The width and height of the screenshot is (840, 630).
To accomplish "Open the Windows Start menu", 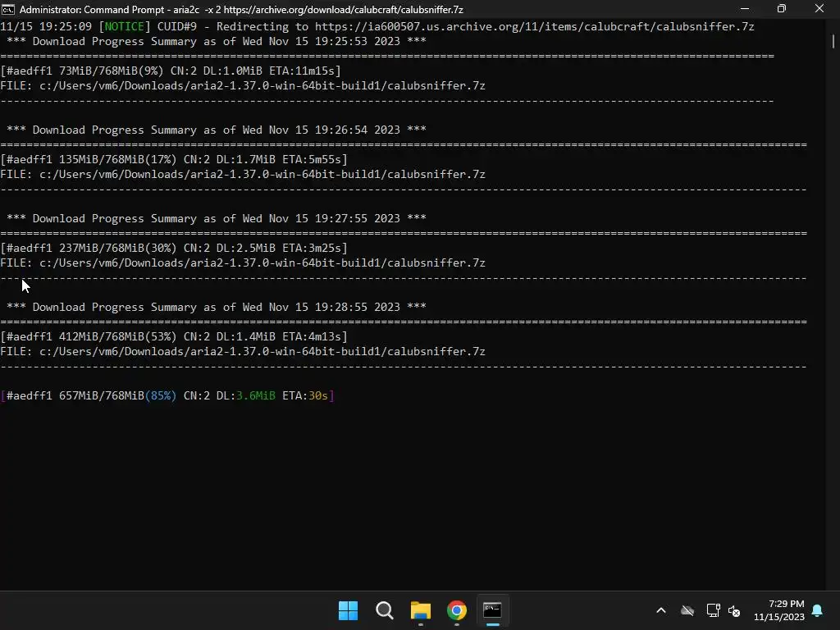I will 348,610.
